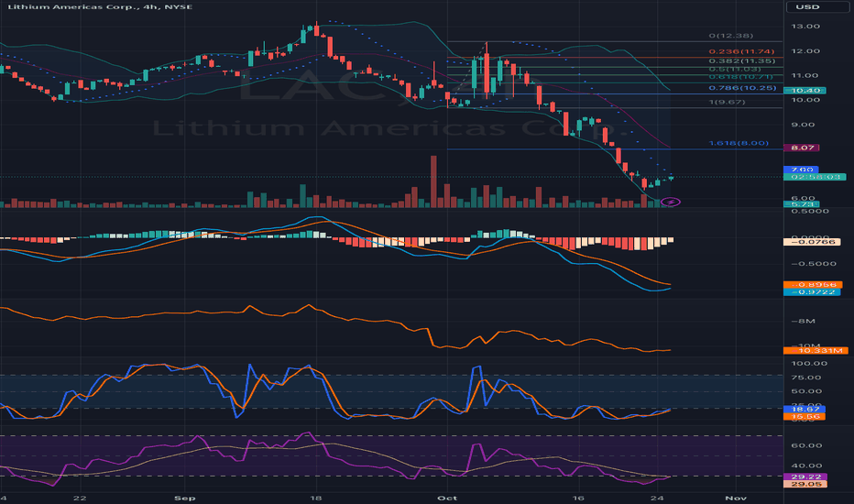854x504 pixels.
Task: Select the 1(9.67) Fibonacci level label
Action: point(726,102)
